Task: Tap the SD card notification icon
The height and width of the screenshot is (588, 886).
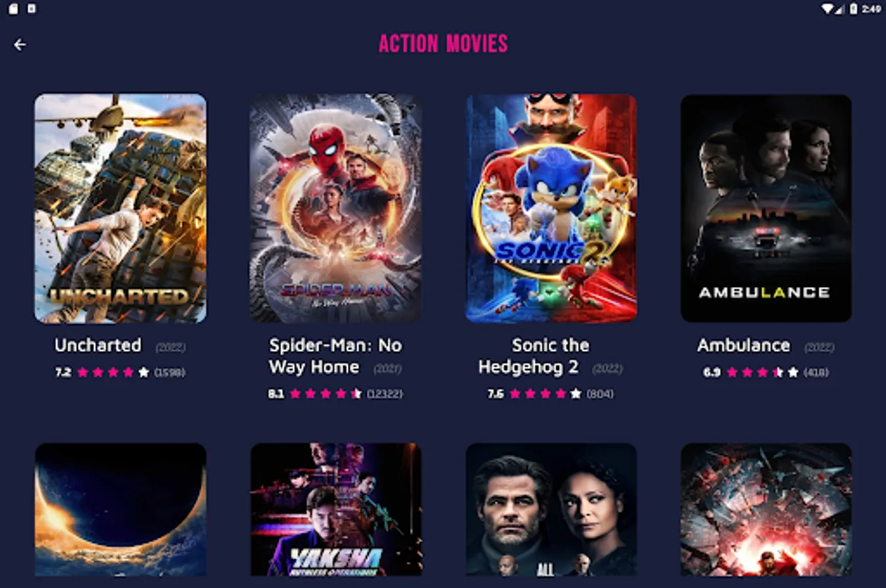Action: (13, 8)
